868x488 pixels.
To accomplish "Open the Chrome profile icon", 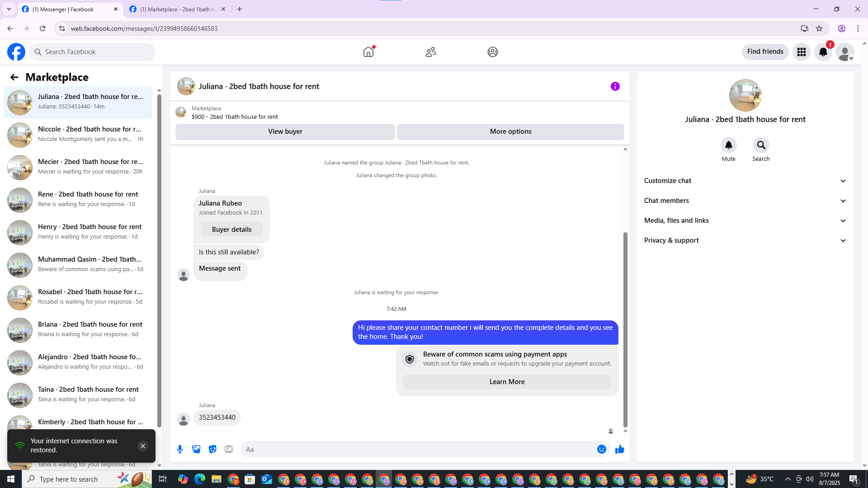I will (x=842, y=28).
